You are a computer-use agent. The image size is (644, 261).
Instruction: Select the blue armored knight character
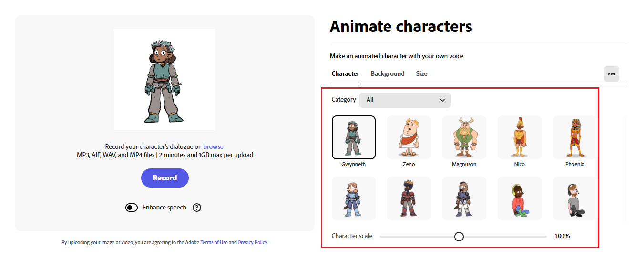click(353, 198)
